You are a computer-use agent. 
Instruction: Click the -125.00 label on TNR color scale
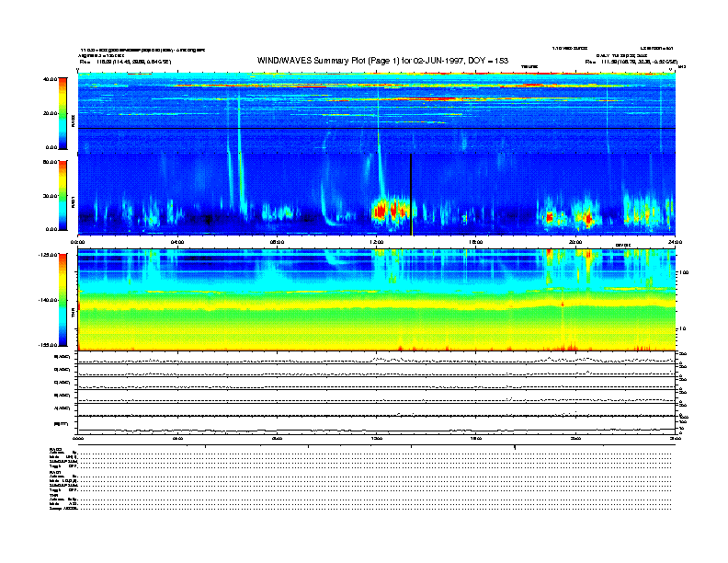coord(48,255)
